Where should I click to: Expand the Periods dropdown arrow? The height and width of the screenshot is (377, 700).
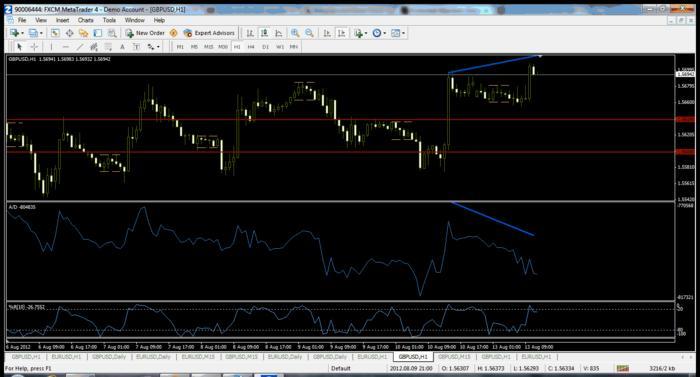(385, 33)
